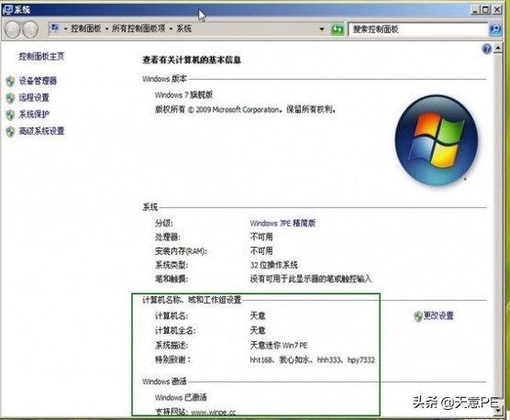Image resolution: width=510 pixels, height=420 pixels.
Task: Open the 设备管理器 link
Action: pyautogui.click(x=38, y=81)
